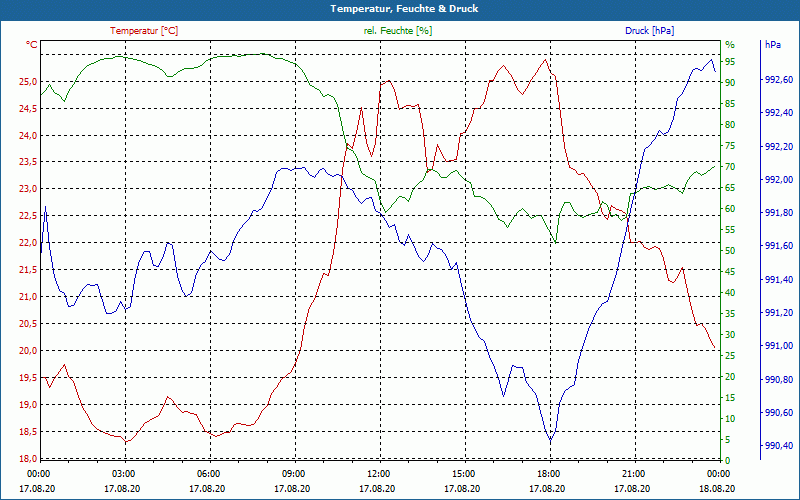Click the 991,00 tick on the pressure axis
800x500 pixels.
[779, 346]
